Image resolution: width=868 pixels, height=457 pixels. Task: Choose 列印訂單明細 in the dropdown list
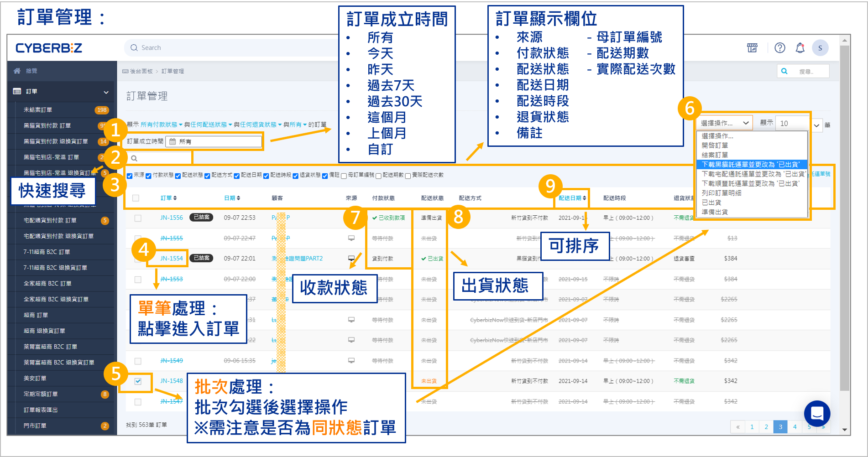point(721,193)
